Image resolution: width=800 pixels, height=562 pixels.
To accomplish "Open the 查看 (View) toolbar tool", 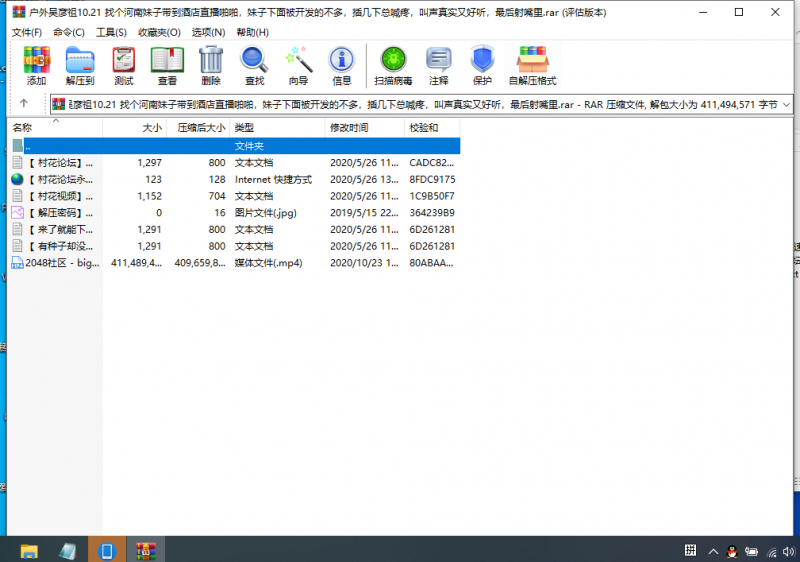I will [x=167, y=66].
